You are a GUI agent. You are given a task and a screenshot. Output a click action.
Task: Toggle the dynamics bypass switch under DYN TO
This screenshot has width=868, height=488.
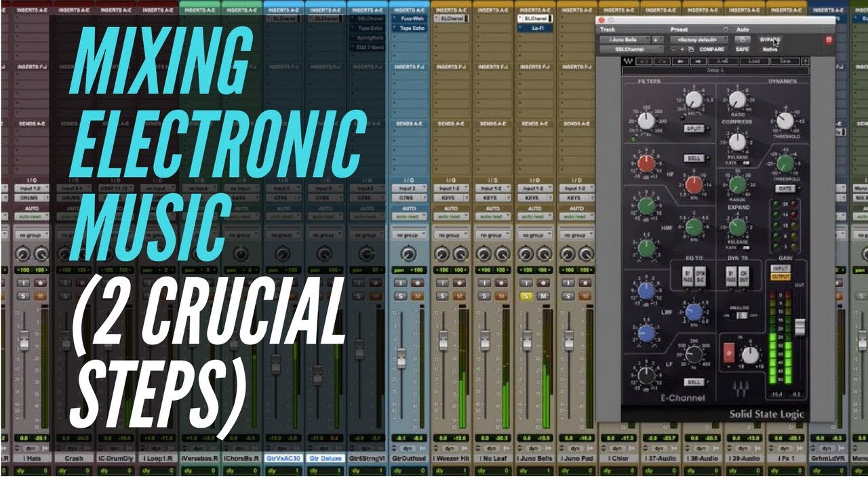(x=731, y=276)
